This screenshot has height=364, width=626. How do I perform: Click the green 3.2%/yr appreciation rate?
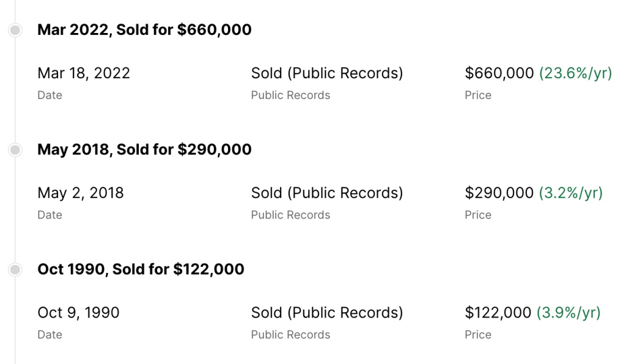tap(570, 193)
